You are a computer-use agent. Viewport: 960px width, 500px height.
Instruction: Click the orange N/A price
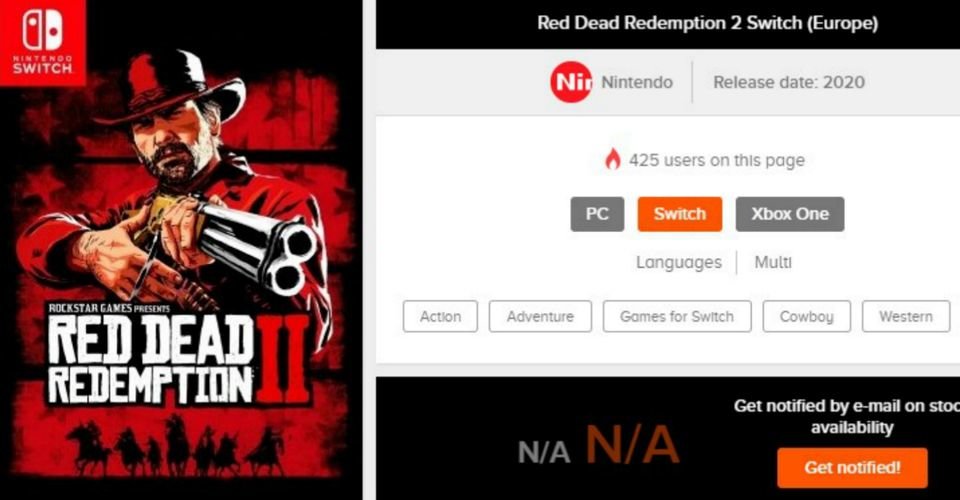pos(632,445)
